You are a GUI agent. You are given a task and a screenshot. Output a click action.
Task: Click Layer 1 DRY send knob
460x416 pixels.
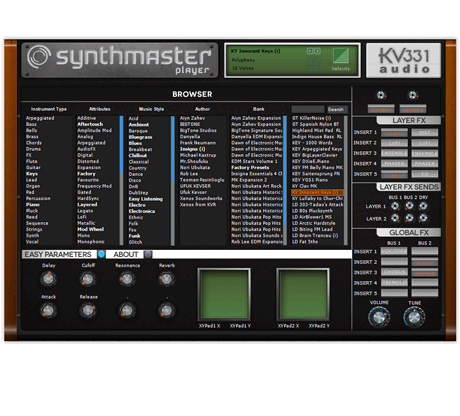[x=423, y=206]
